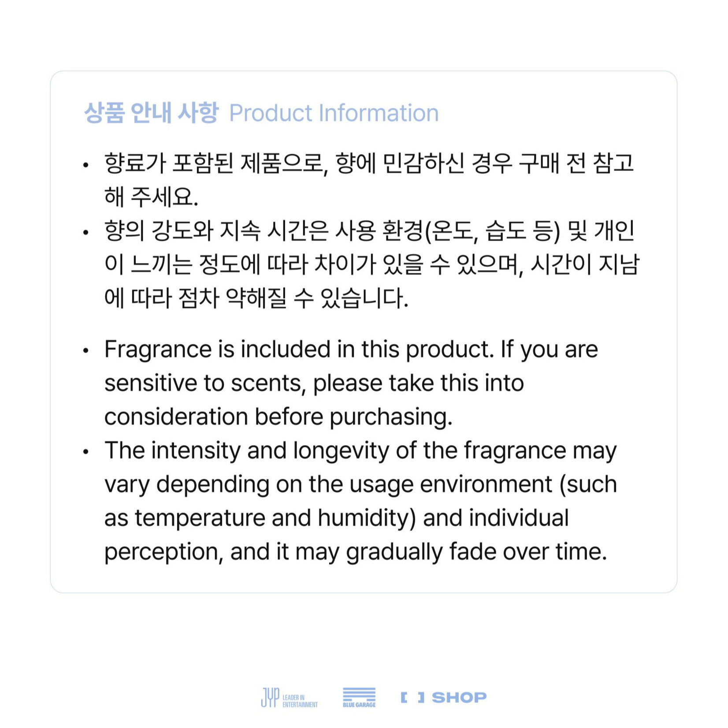728x728 pixels.
Task: Click the Korean text '에 따라 점차 약해질 수 있습니다.'
Action: 256,298
